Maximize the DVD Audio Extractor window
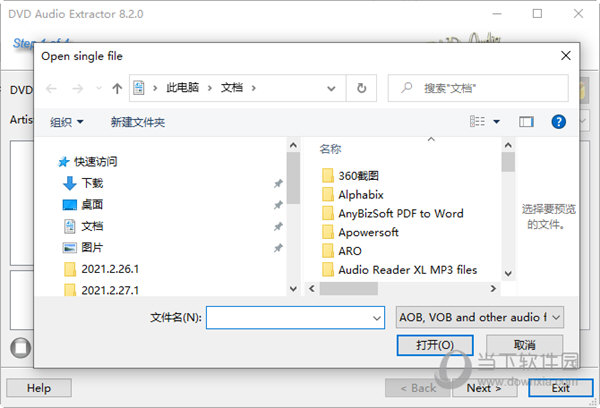The image size is (600, 408). 537,14
